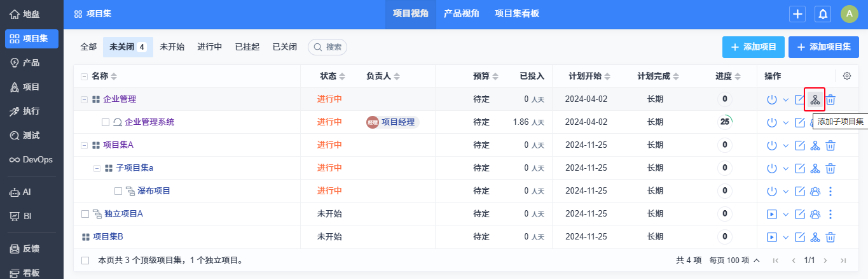Click edit icon in 子项目集a row
The height and width of the screenshot is (279, 868).
[x=801, y=168]
